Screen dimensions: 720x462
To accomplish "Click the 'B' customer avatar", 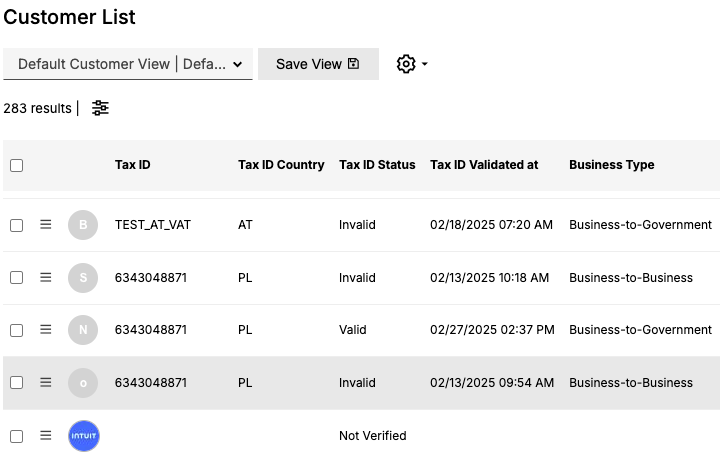I will coord(83,225).
